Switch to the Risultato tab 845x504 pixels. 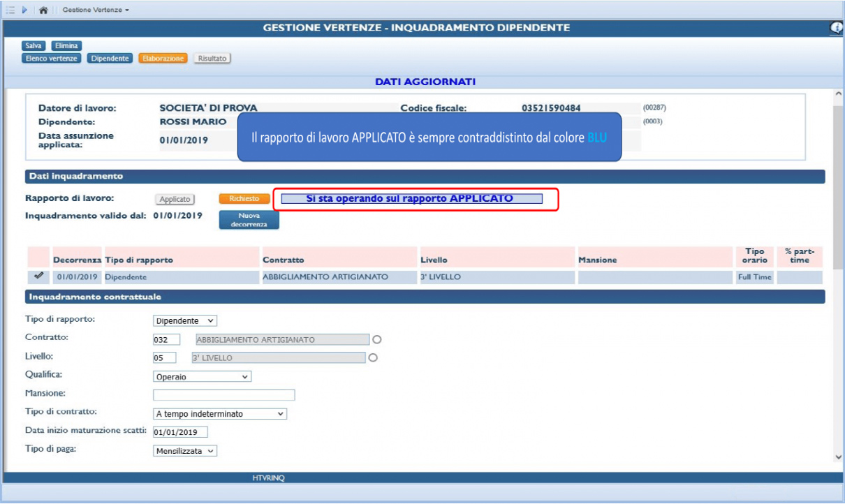(x=212, y=58)
